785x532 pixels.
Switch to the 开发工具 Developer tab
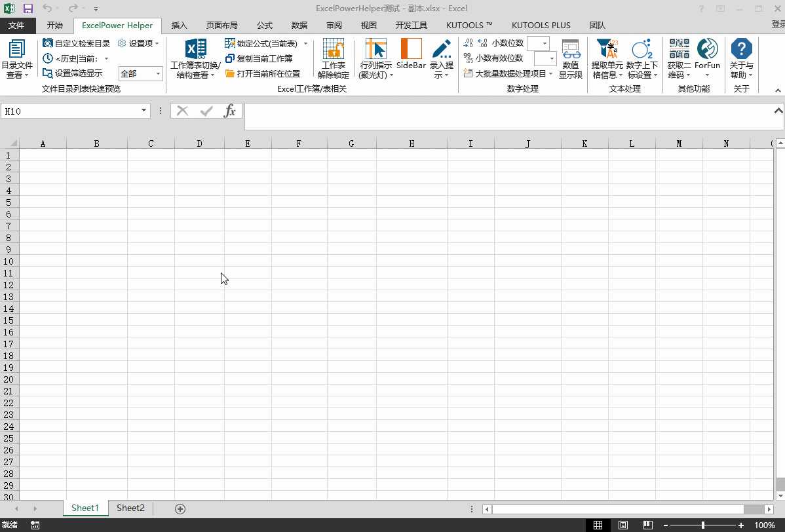tap(411, 25)
